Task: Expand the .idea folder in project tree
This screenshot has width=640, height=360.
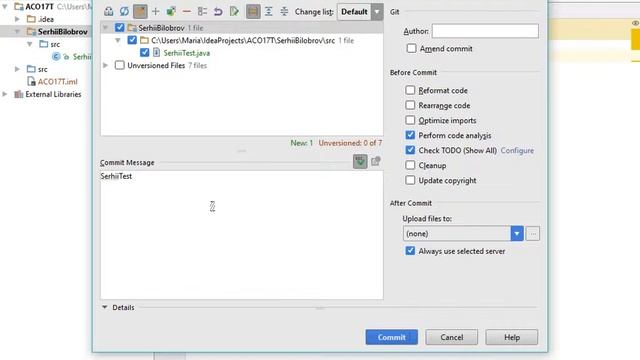Action: tap(17, 19)
